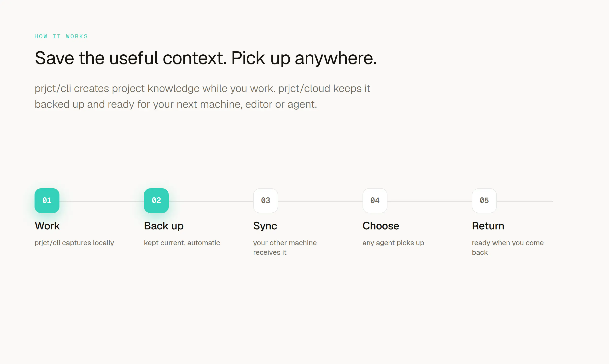Viewport: 609px width, 364px height.
Task: Click 'kept current, automatic' description
Action: click(x=182, y=243)
